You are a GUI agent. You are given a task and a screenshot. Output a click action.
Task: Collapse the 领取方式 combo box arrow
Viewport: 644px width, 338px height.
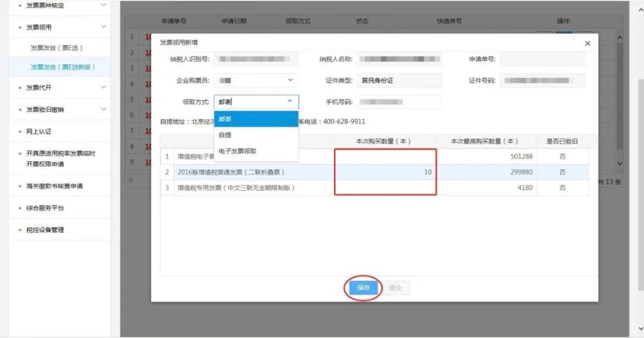tap(290, 102)
